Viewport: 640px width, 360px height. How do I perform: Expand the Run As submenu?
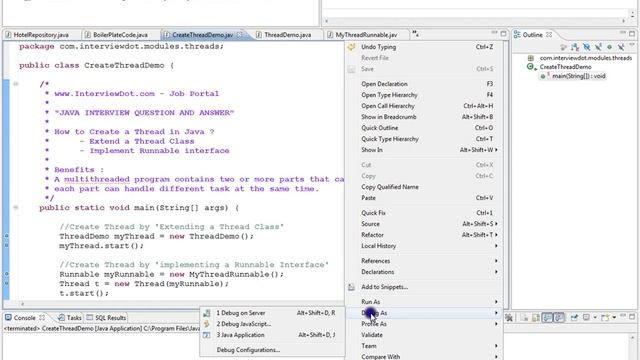coord(424,302)
